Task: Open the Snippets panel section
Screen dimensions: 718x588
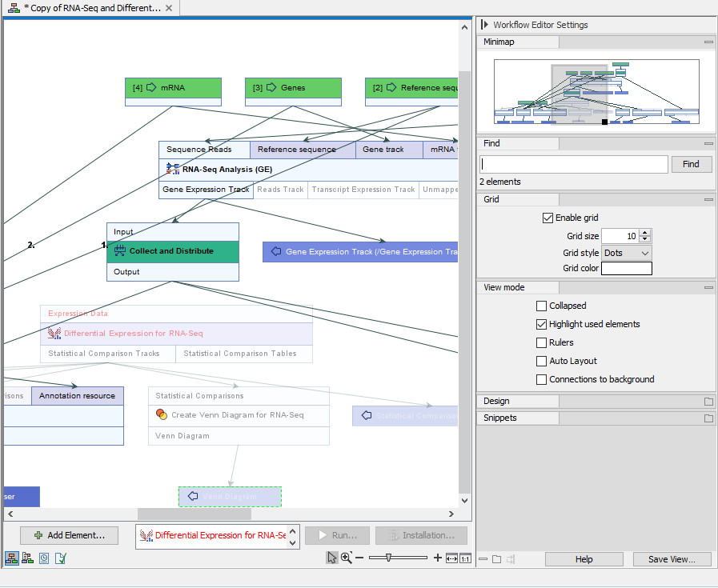Action: 517,418
